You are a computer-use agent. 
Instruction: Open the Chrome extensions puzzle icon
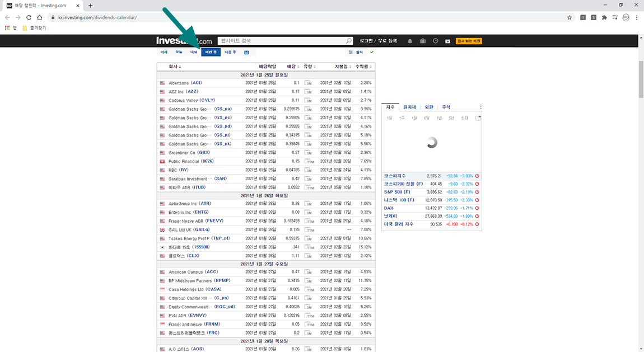604,17
